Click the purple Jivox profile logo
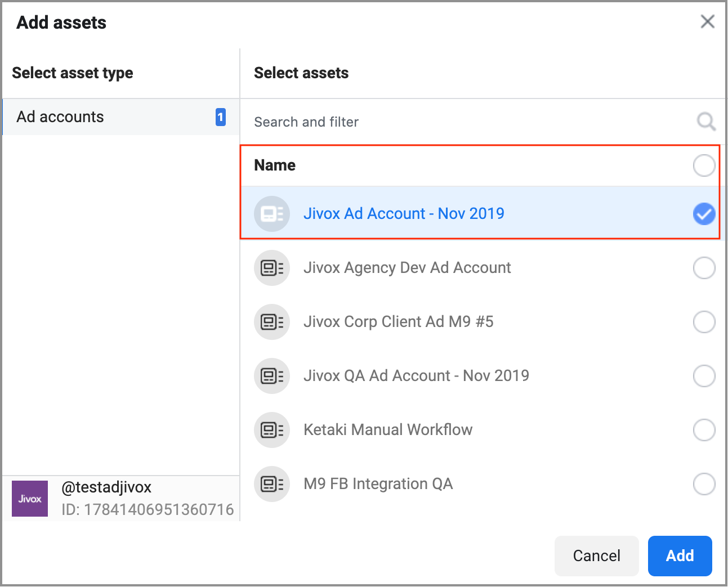The width and height of the screenshot is (728, 587). point(30,499)
